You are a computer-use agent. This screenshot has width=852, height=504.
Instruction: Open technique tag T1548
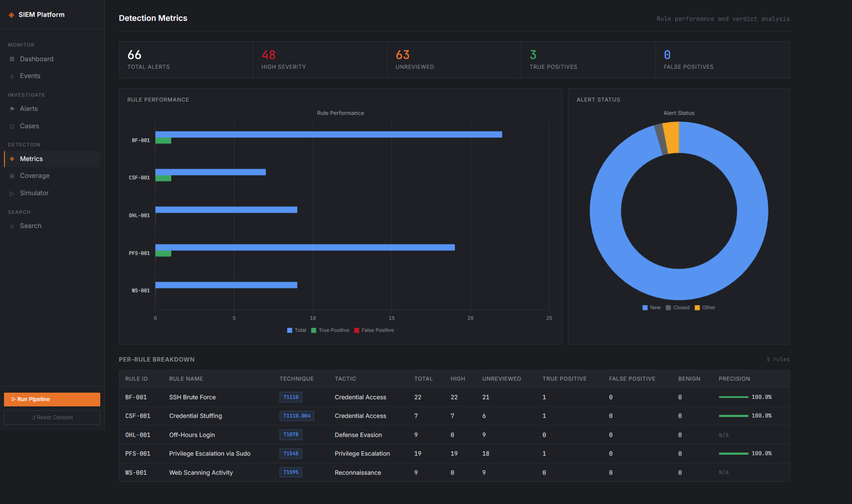(x=291, y=453)
